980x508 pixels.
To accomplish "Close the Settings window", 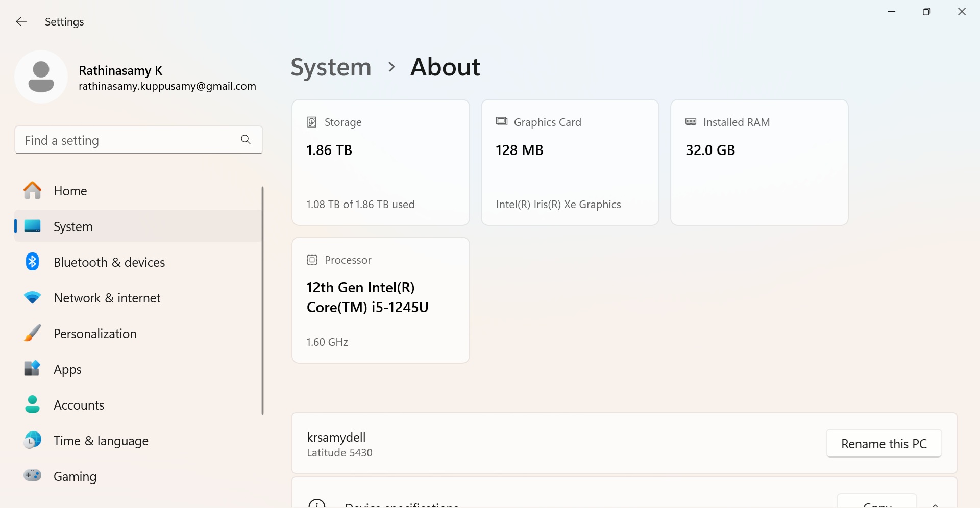I will (962, 11).
